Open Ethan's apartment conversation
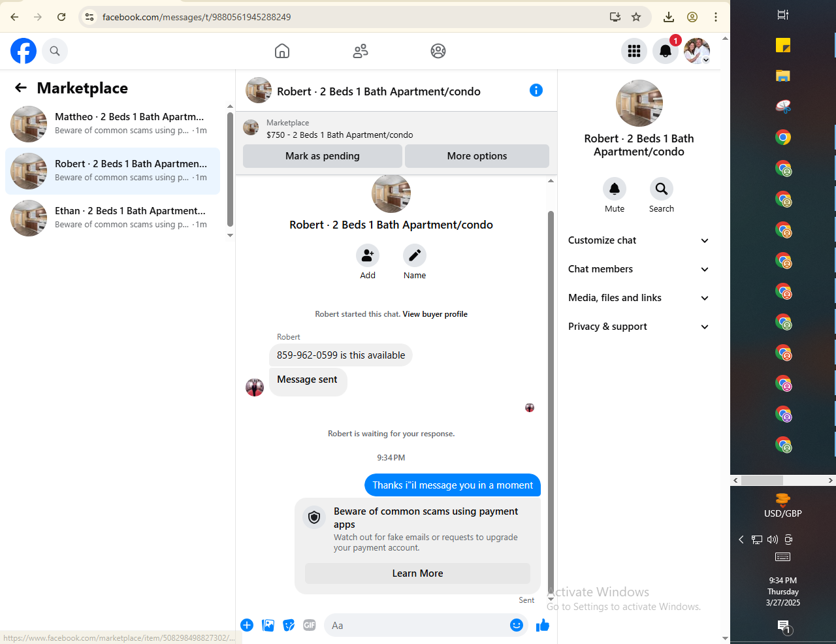Screen dimensions: 836x644 [x=112, y=218]
